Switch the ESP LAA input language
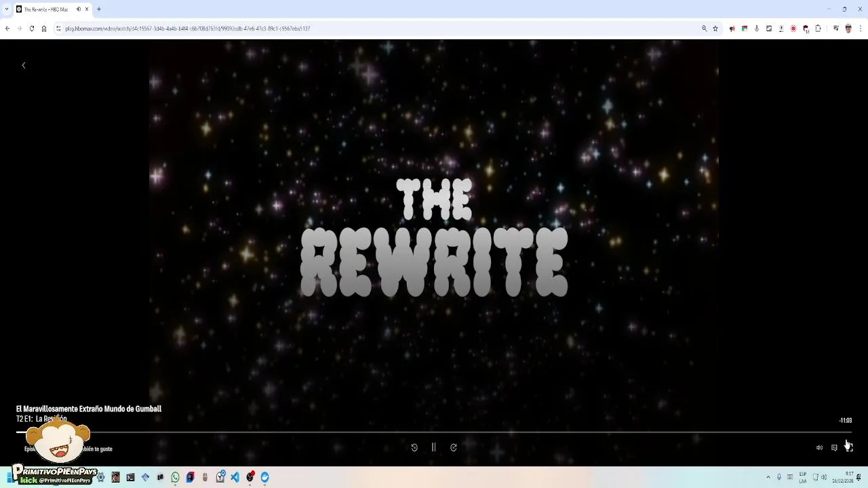The height and width of the screenshot is (488, 868). click(x=803, y=477)
